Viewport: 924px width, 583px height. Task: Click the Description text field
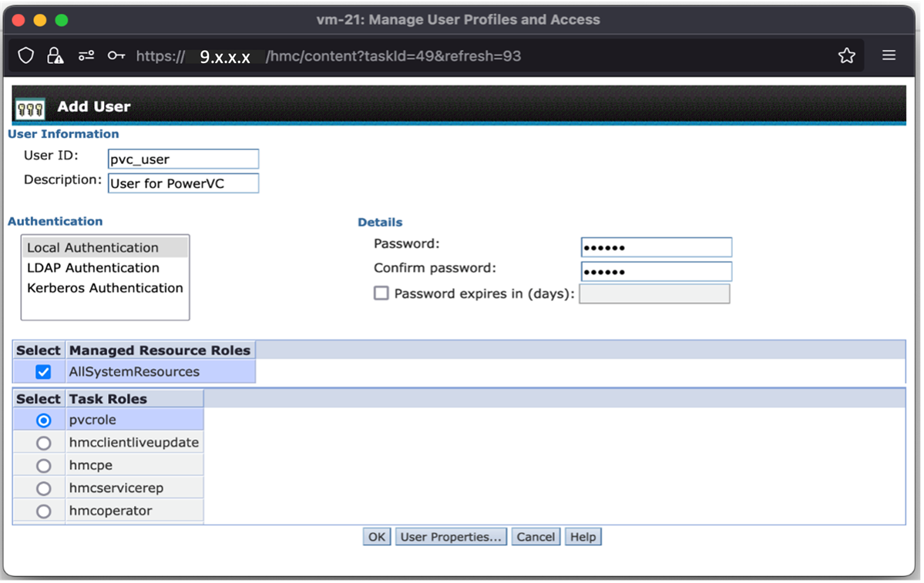click(183, 183)
